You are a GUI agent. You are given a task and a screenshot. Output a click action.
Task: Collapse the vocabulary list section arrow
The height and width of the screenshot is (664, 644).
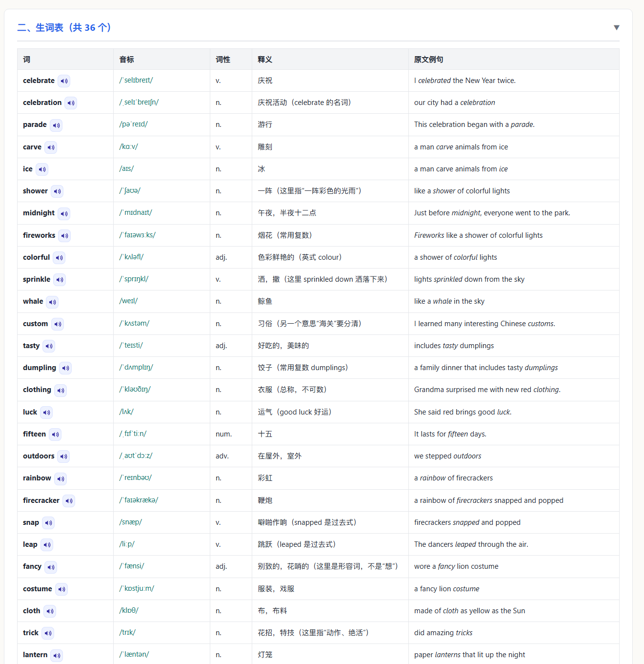617,28
